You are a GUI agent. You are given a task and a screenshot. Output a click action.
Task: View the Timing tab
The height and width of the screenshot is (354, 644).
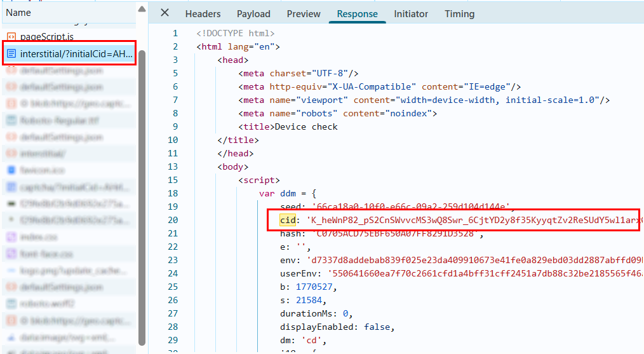click(459, 14)
